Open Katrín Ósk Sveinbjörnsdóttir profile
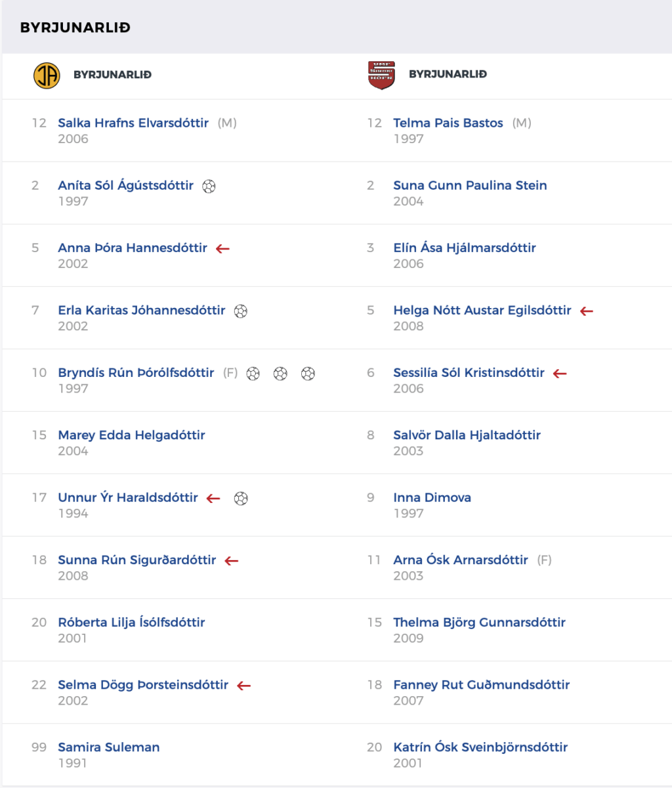Viewport: 672px width, 788px height. [480, 747]
